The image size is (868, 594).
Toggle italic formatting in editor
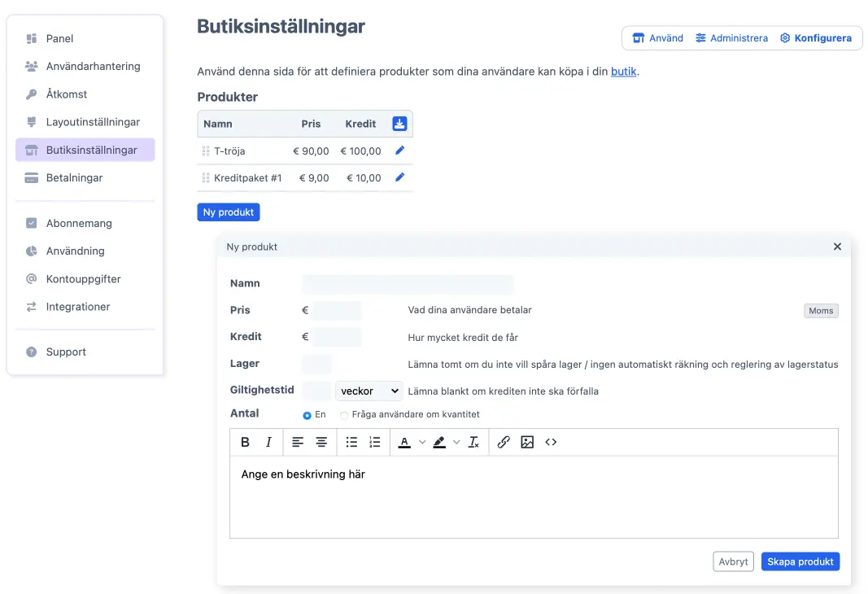(x=268, y=442)
